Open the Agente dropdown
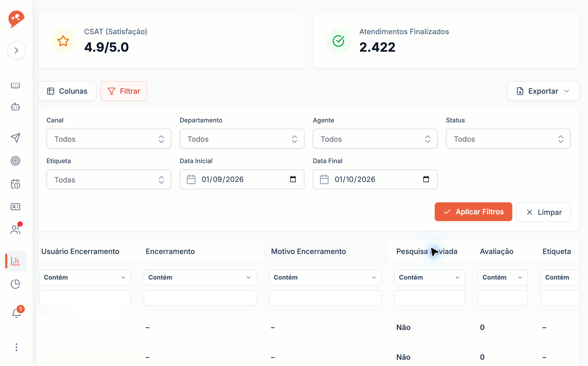588x366 pixels. pos(375,139)
